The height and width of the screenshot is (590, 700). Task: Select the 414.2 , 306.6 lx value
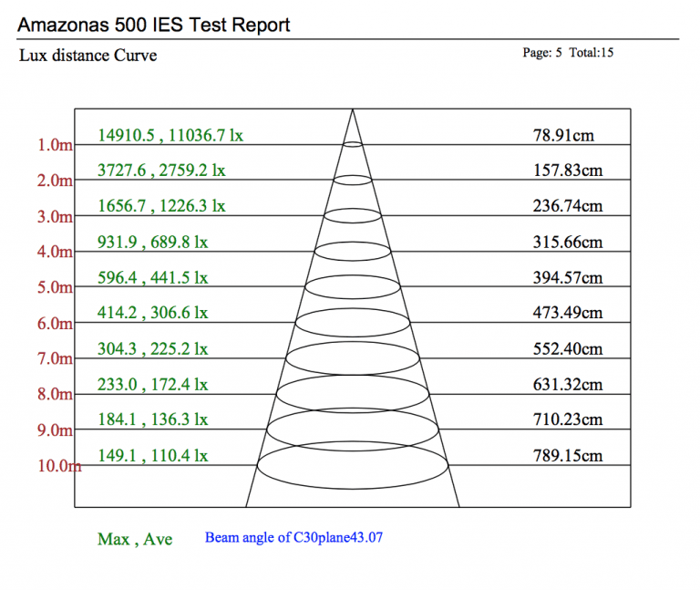click(152, 313)
